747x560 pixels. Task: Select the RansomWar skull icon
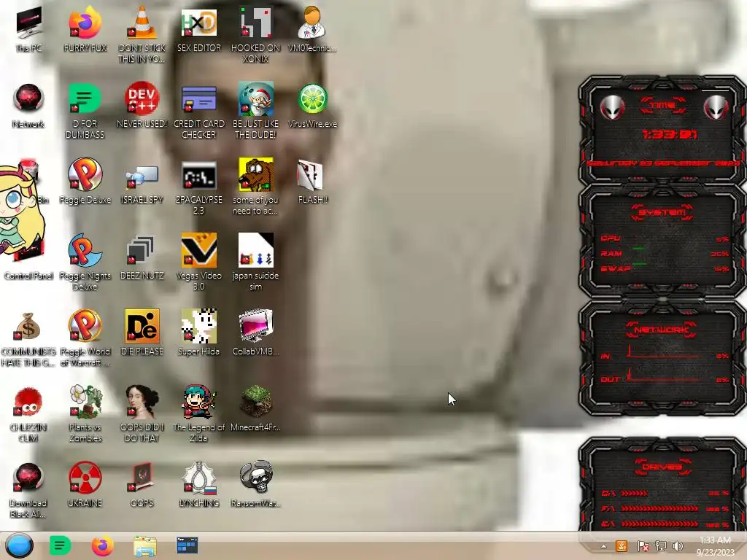pos(255,485)
